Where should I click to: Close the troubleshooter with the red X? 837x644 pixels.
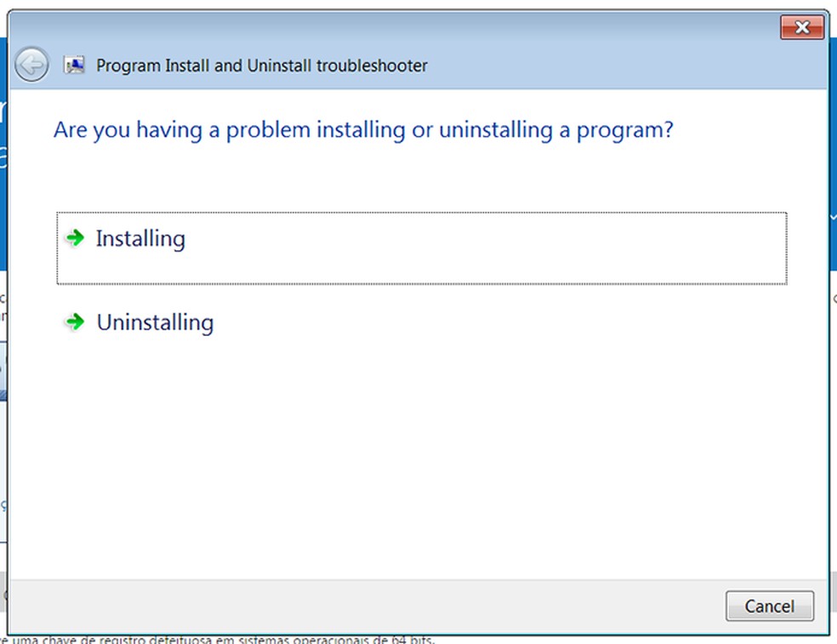[801, 27]
